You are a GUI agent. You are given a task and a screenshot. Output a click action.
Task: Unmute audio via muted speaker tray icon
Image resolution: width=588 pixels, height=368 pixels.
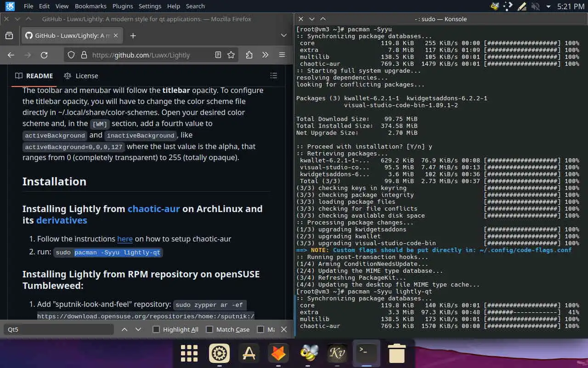coord(535,6)
